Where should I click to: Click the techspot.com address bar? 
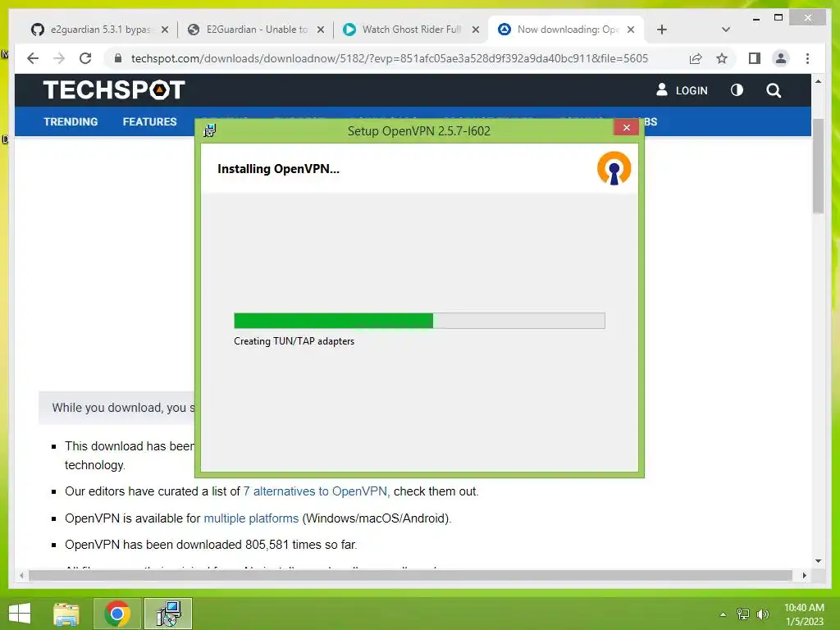[390, 58]
